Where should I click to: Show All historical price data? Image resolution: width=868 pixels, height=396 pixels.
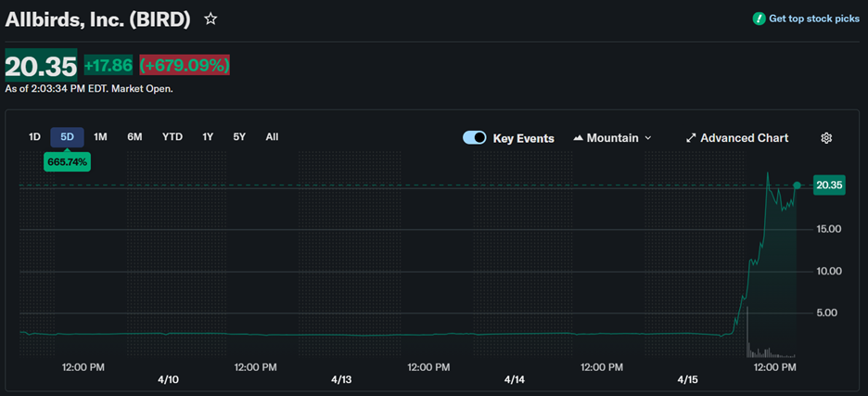coord(272,137)
